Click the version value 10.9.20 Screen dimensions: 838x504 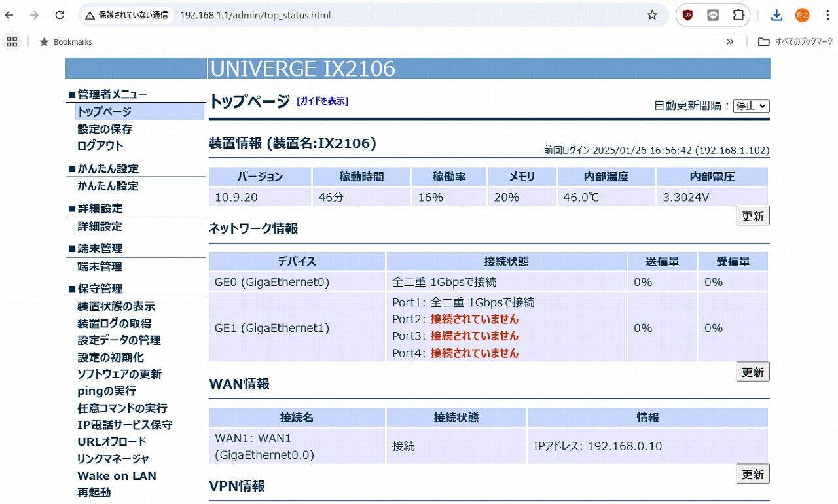(236, 197)
